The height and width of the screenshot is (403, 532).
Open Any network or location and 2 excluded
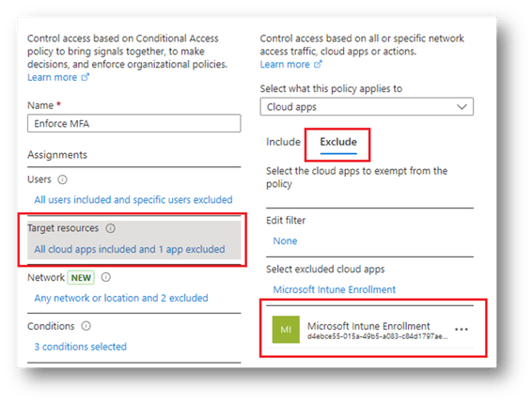121,298
